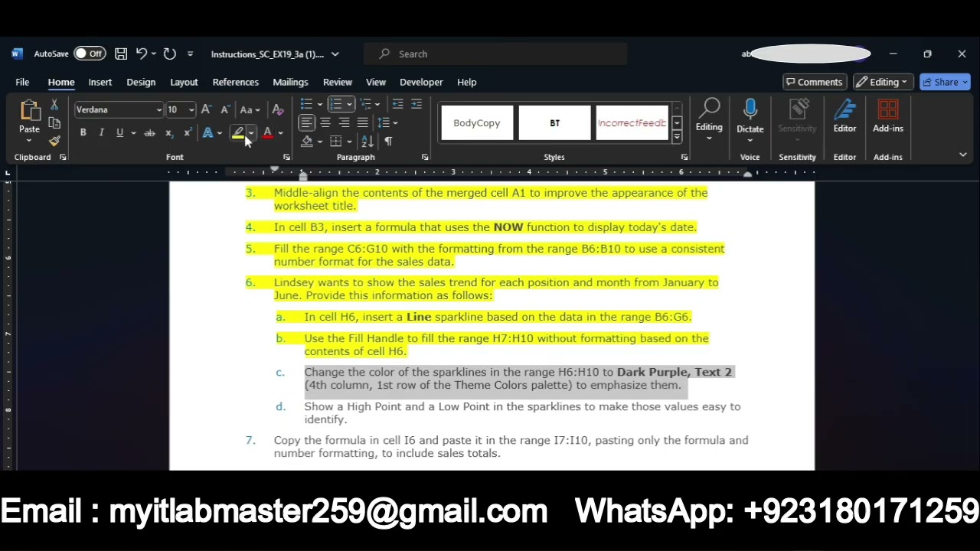Click the Copy icon in Clipboard group

pyautogui.click(x=54, y=122)
